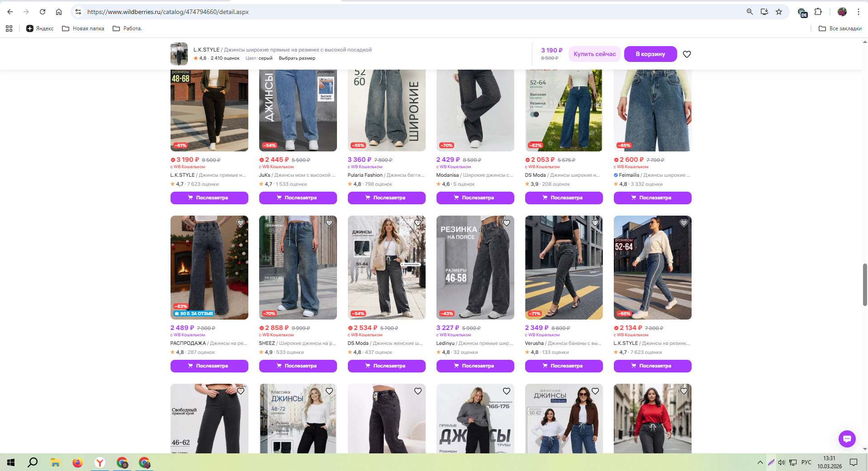The height and width of the screenshot is (471, 868).
Task: Favorite the 'Классика ДЖИНСЫ 48-72' card
Action: tap(329, 391)
